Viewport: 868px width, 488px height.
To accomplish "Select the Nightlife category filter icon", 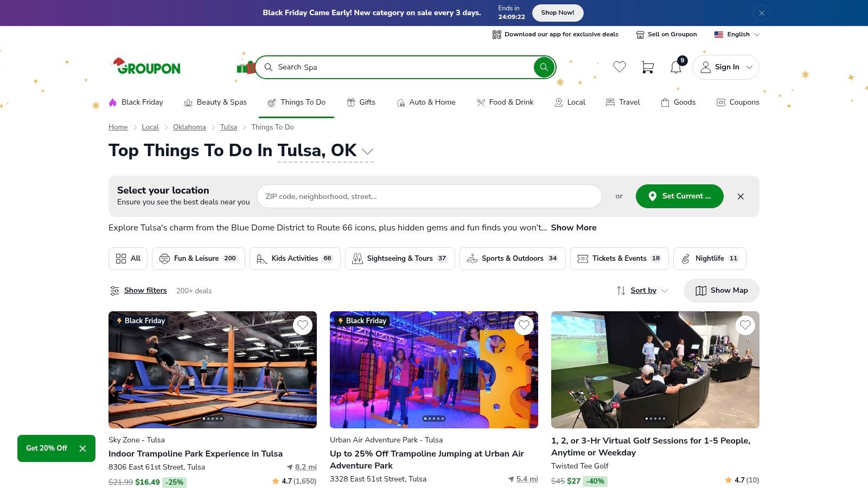I will (x=685, y=259).
